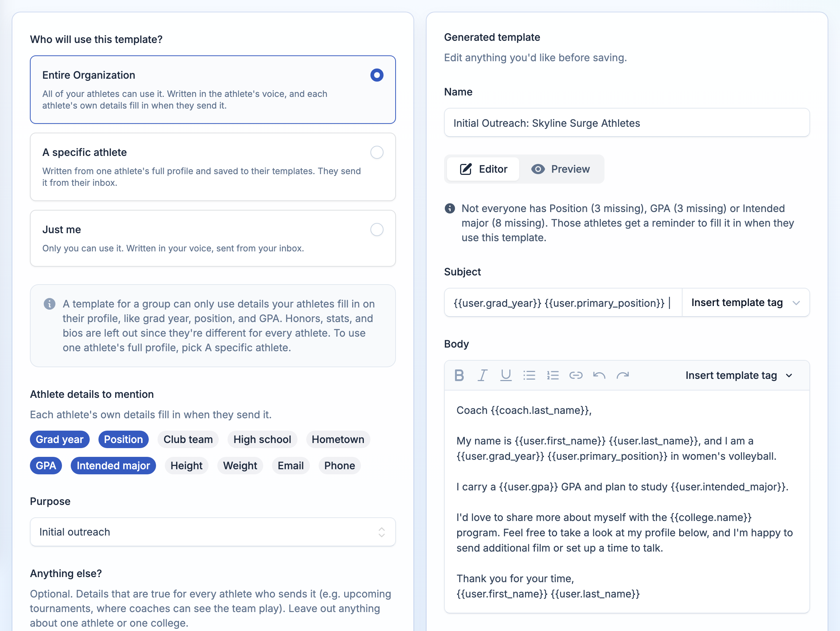Enable the High school detail chip
Image resolution: width=840 pixels, height=631 pixels.
click(x=262, y=439)
